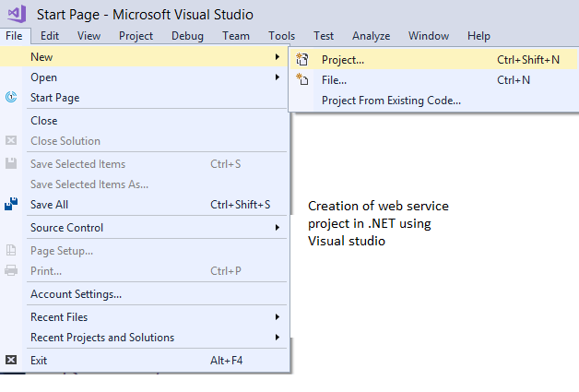This screenshot has height=392, width=579.
Task: Click the Start Page icon in File menu
Action: [x=11, y=97]
